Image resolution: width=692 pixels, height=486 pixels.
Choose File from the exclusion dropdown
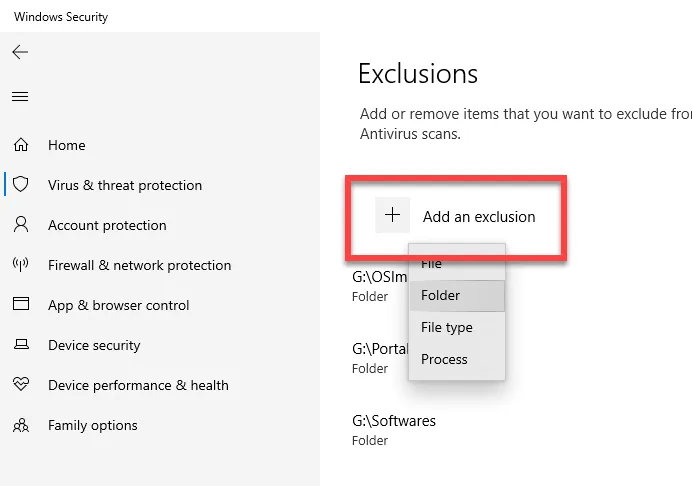point(457,264)
